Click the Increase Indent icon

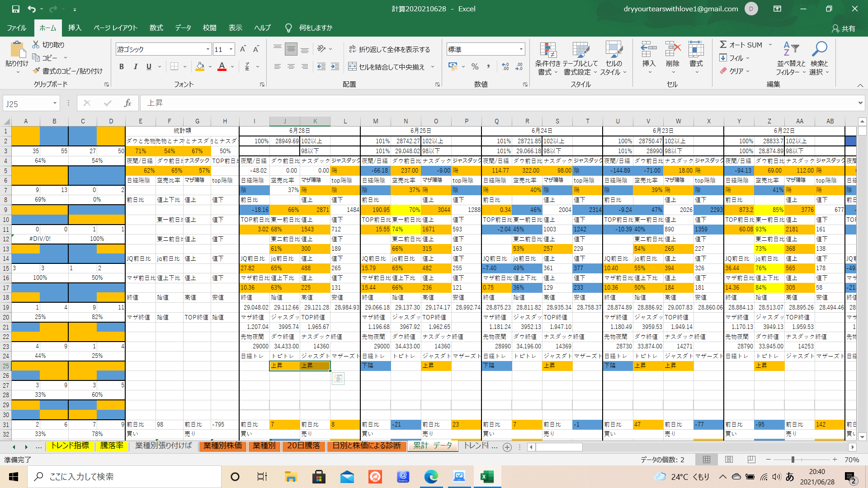pos(335,67)
